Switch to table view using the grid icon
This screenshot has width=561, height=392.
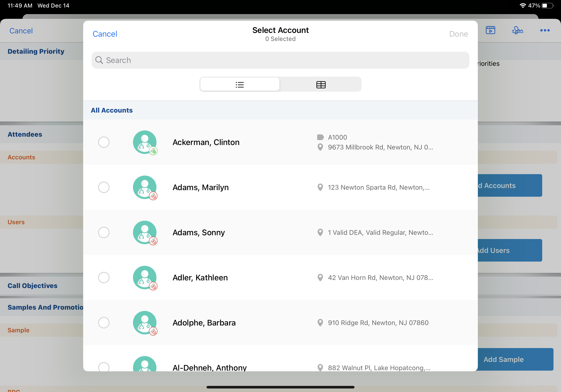[321, 84]
